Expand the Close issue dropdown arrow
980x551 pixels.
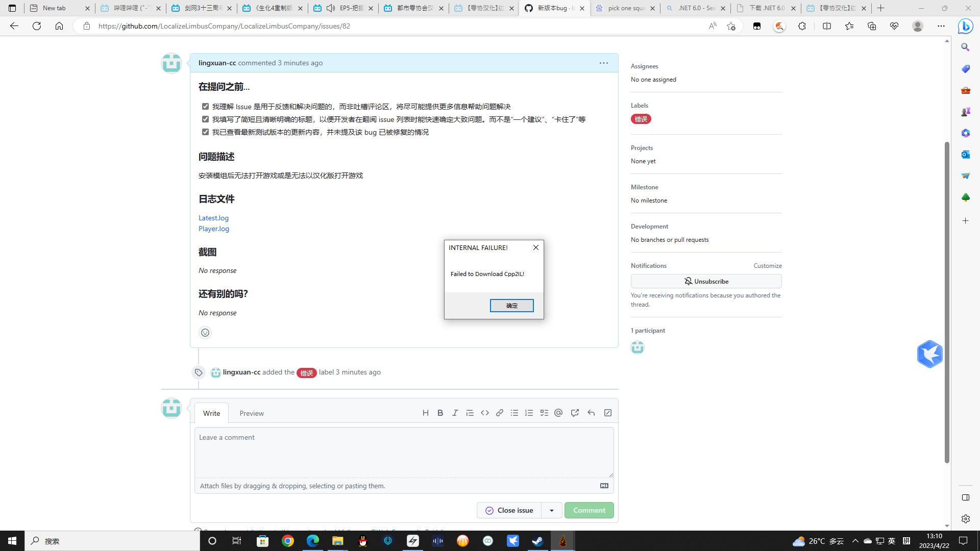551,510
